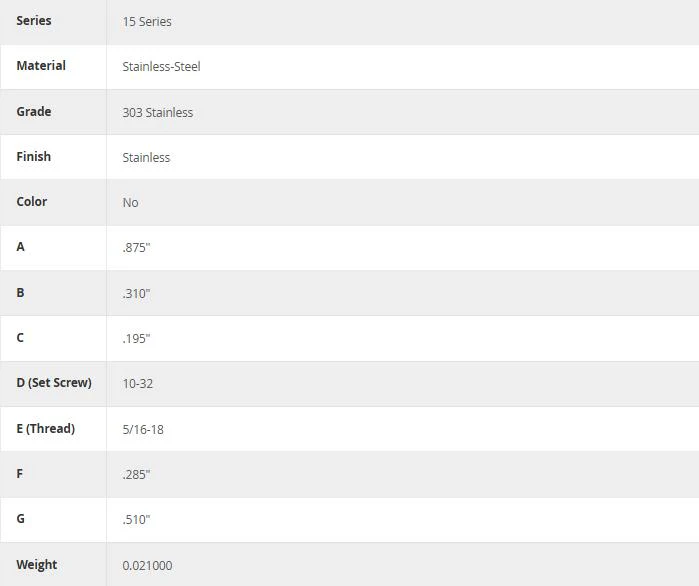Select the Finish row label
699x586 pixels.
click(x=34, y=156)
